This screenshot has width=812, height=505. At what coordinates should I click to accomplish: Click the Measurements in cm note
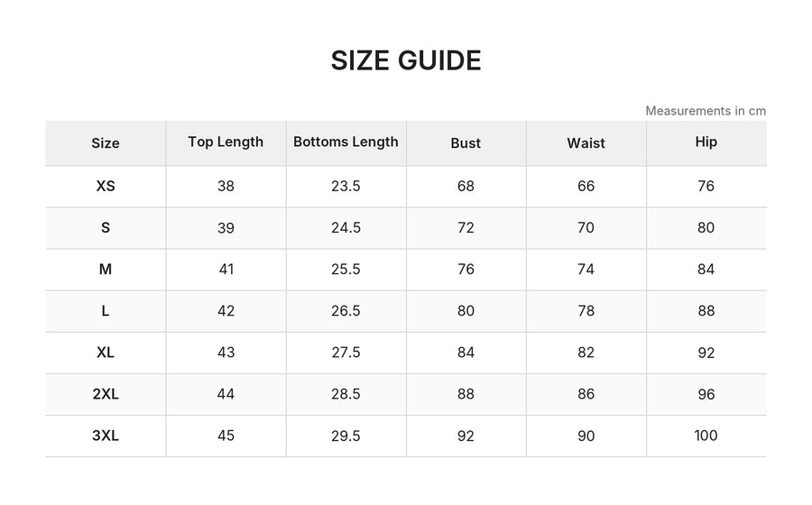(706, 111)
